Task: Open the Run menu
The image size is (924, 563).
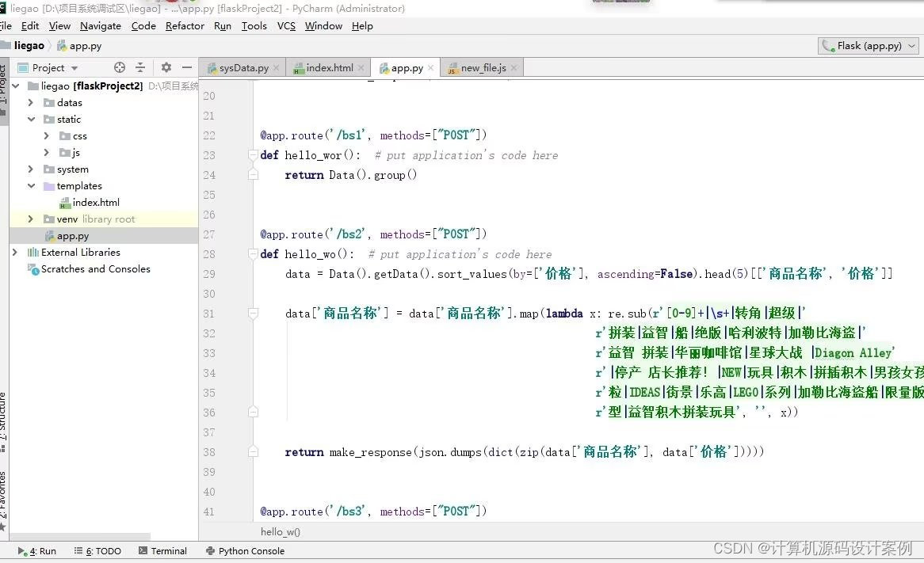Action: (222, 26)
